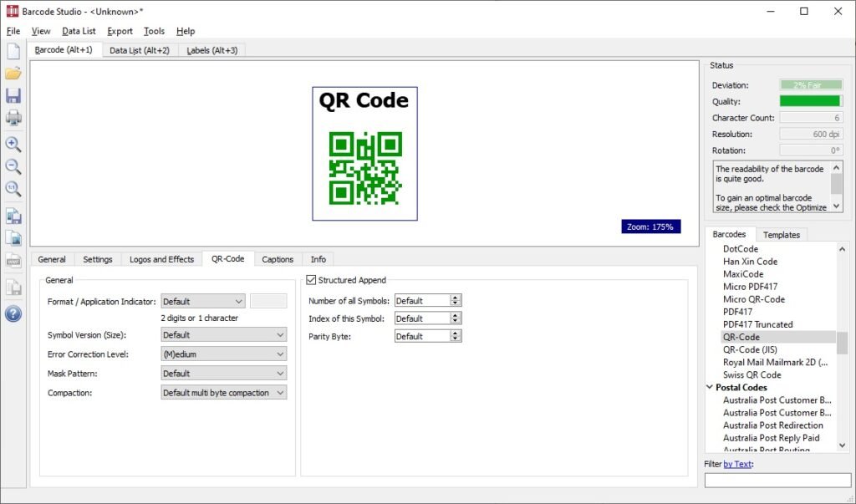
Task: Select DotCode in the barcode list
Action: click(741, 249)
